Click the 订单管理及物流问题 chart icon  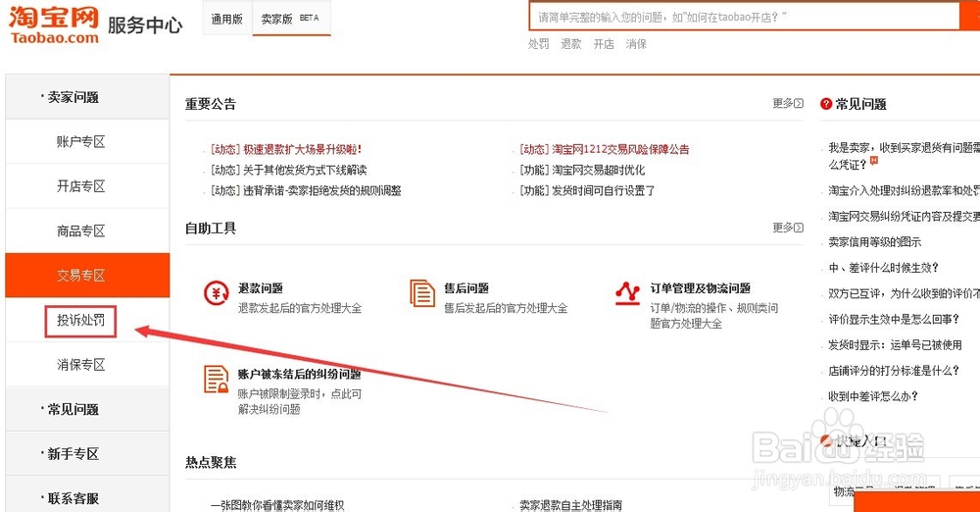pos(627,293)
